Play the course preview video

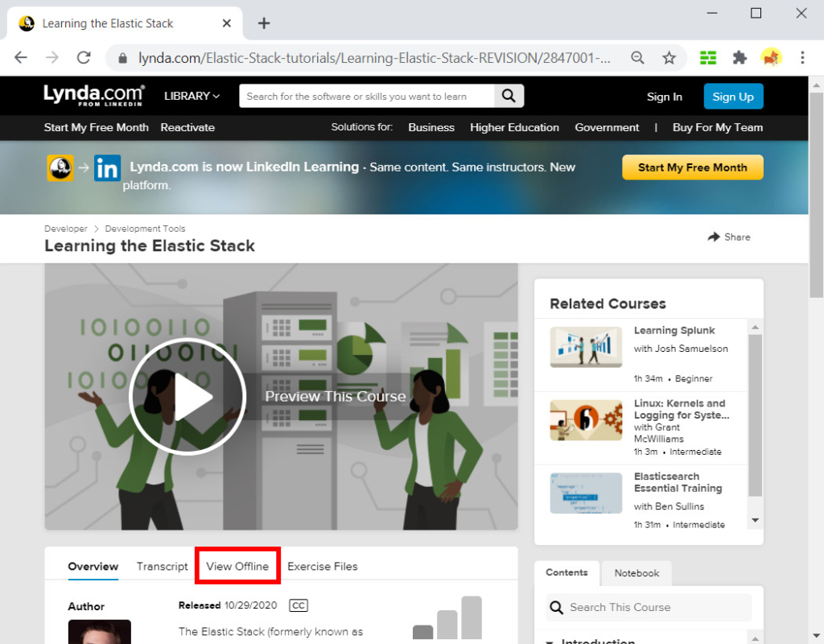click(187, 396)
